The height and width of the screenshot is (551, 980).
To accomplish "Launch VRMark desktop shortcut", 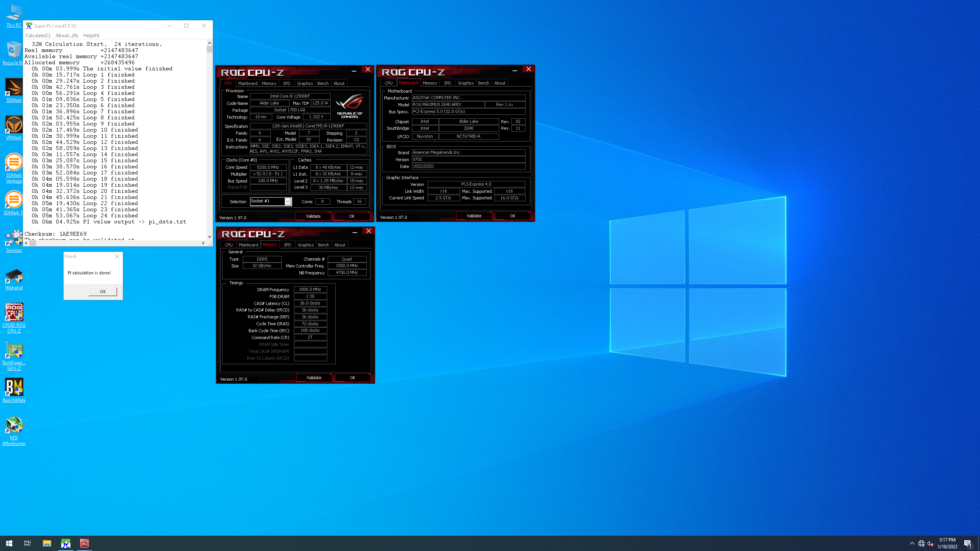I will coord(14,128).
